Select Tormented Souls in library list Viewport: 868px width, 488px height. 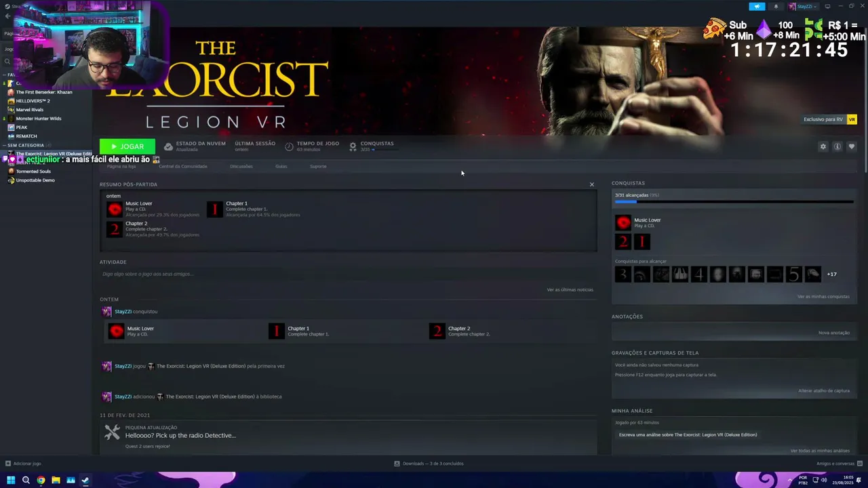click(33, 171)
